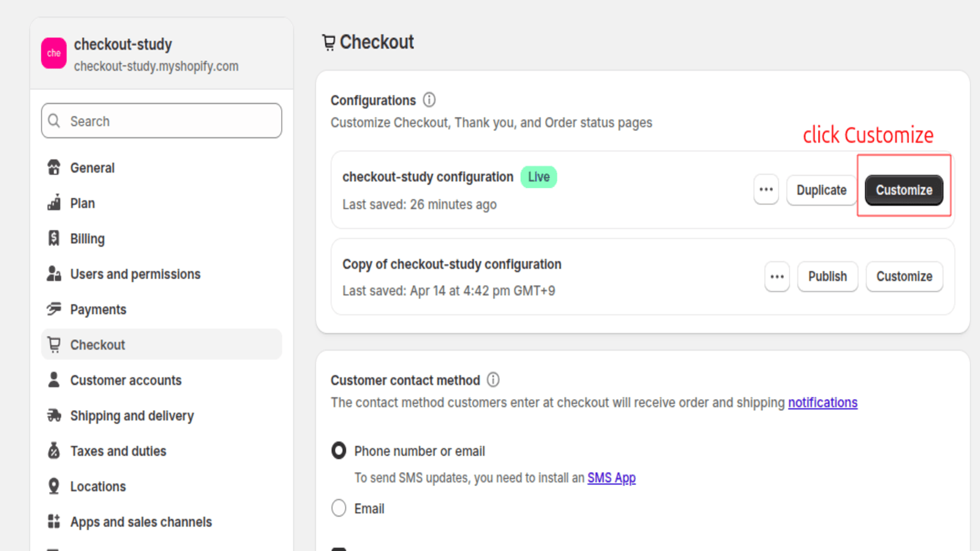Click the checkout-study store name
This screenshot has width=980, height=551.
coord(123,45)
